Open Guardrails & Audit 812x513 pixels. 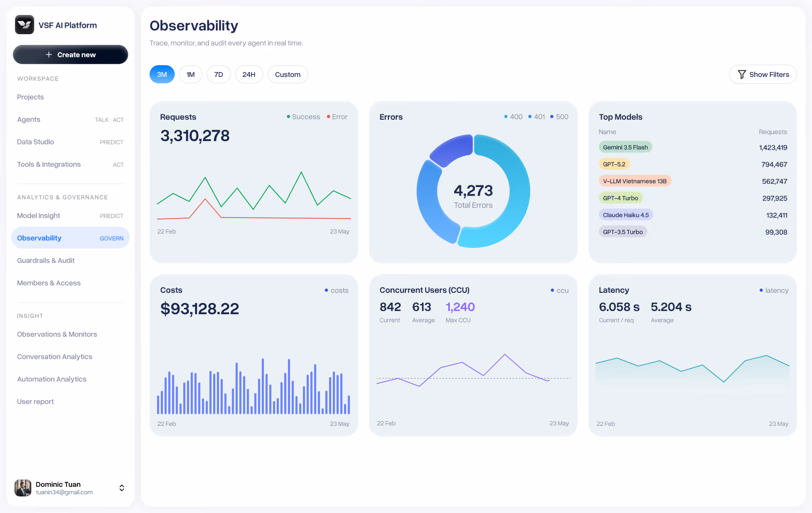pyautogui.click(x=71, y=260)
